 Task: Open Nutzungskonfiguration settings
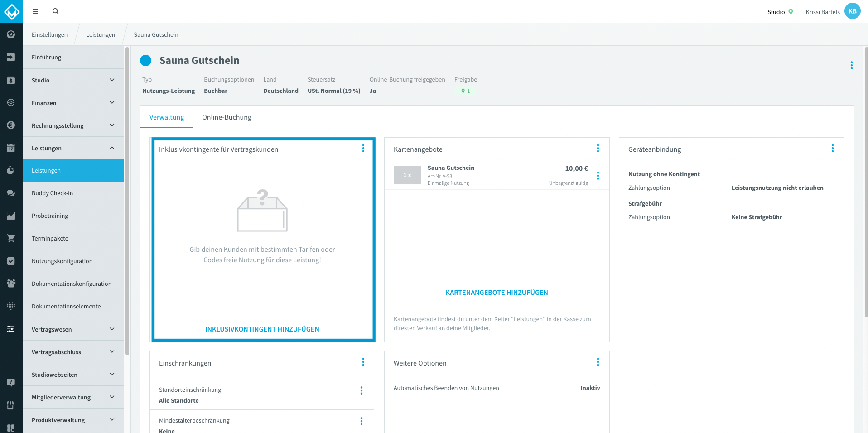coord(73,261)
